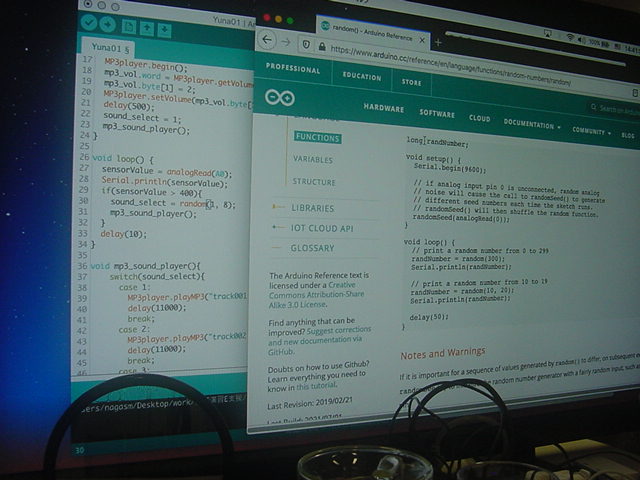The height and width of the screenshot is (480, 640).
Task: Open the Creative Commons Attribution-Share Alike license link
Action: coord(316,295)
